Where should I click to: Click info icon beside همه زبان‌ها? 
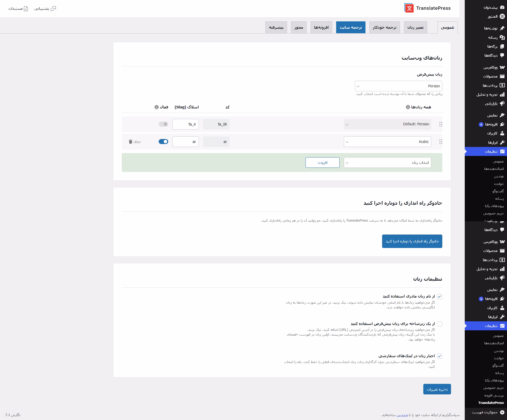pyautogui.click(x=408, y=107)
